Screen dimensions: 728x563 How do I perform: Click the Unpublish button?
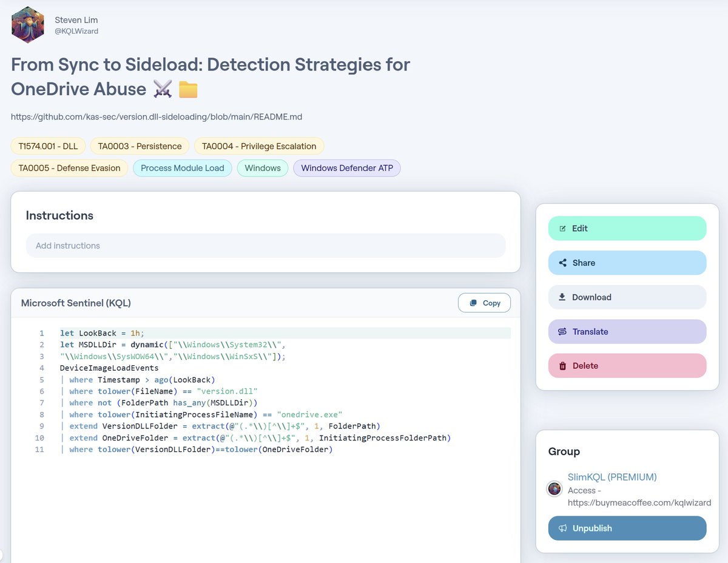tap(627, 528)
